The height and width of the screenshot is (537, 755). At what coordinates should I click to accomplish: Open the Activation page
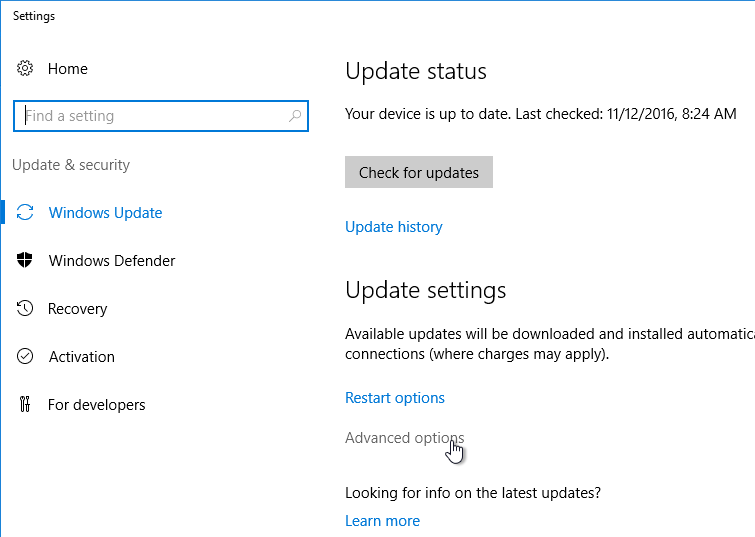pyautogui.click(x=81, y=357)
